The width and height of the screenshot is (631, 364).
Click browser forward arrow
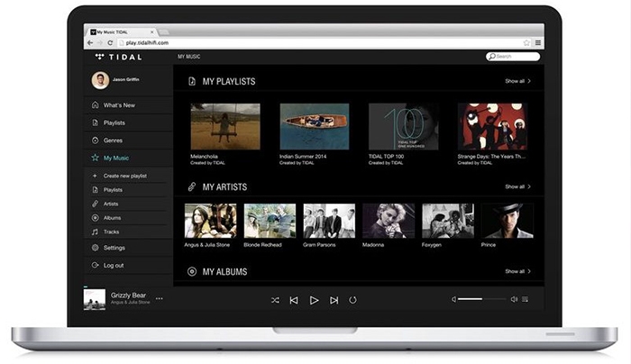(100, 42)
